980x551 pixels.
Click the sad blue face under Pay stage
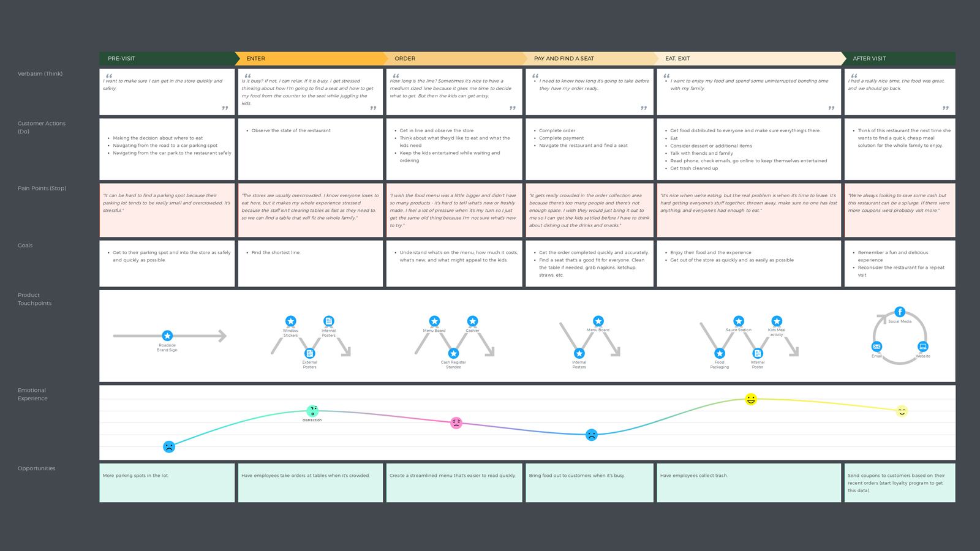[x=592, y=435]
